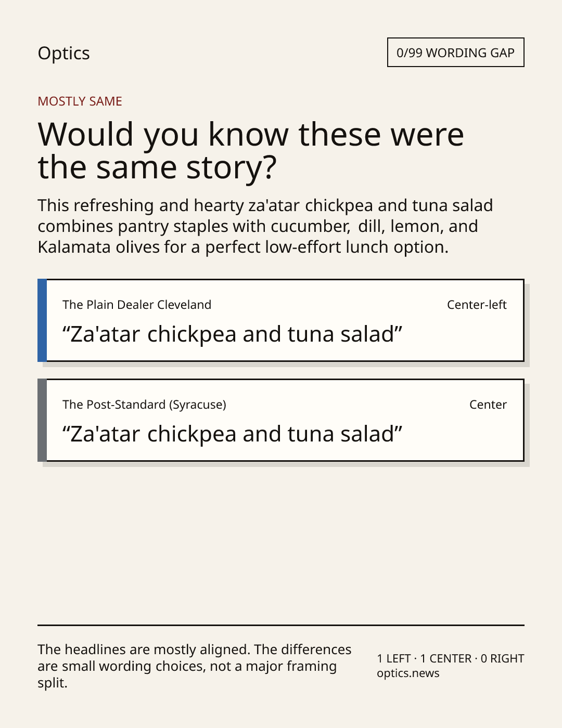Viewport: 562px width, 728px height.
Task: Click the horizontal divider above the footer
Action: (281, 625)
